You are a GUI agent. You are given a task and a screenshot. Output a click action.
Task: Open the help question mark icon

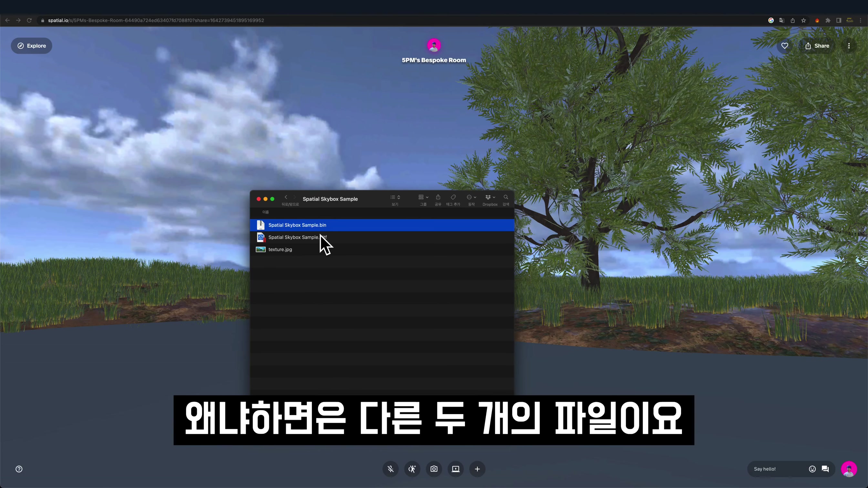pyautogui.click(x=19, y=469)
